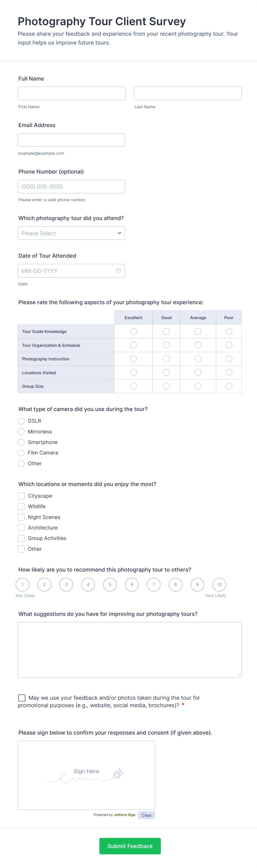The height and width of the screenshot is (868, 257).
Task: Expand the photography tour dropdown
Action: tap(71, 233)
